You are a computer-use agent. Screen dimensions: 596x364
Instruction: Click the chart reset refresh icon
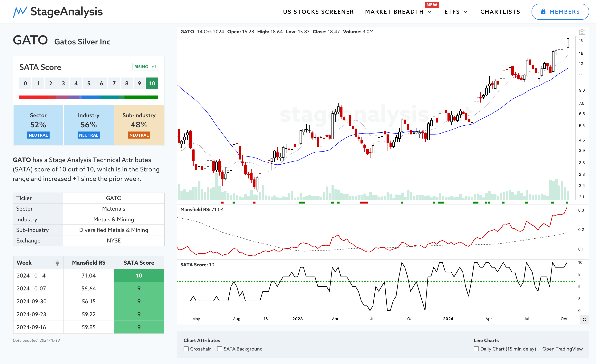[x=584, y=320]
